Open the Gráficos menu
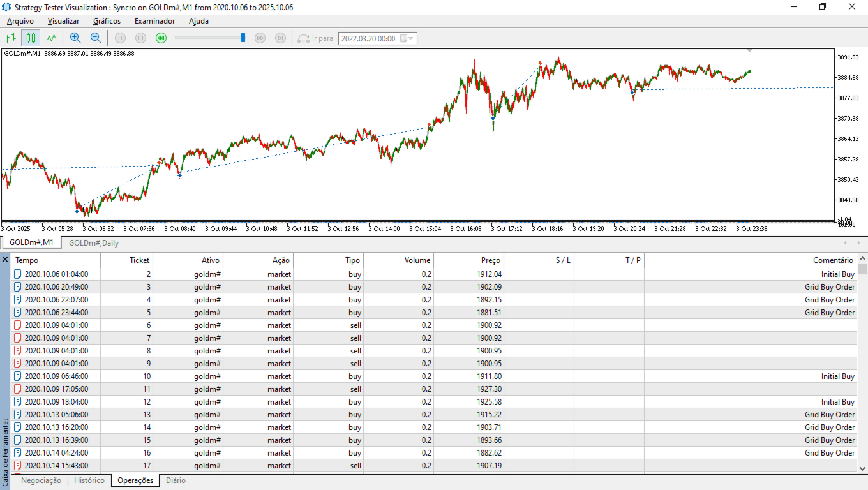The height and width of the screenshot is (490, 868). (x=107, y=21)
